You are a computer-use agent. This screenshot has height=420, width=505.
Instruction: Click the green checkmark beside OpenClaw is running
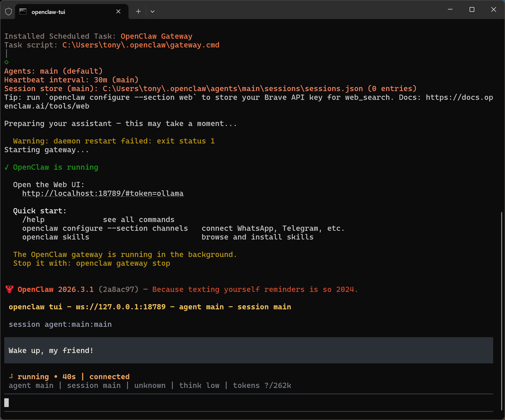[7, 167]
